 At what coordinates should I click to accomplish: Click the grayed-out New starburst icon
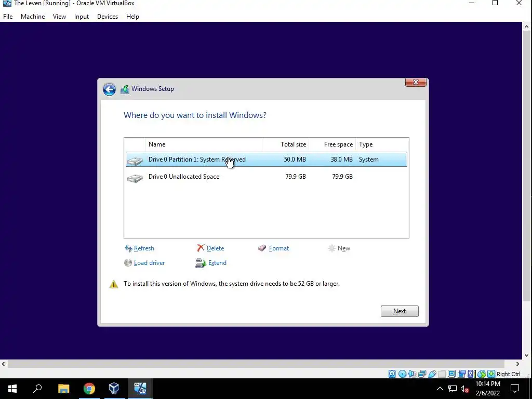(x=332, y=248)
